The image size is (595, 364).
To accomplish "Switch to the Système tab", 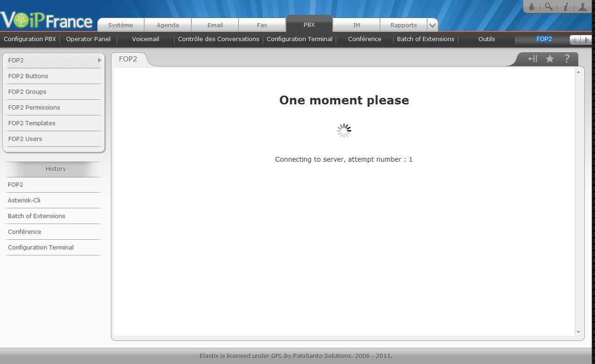I will (x=121, y=25).
